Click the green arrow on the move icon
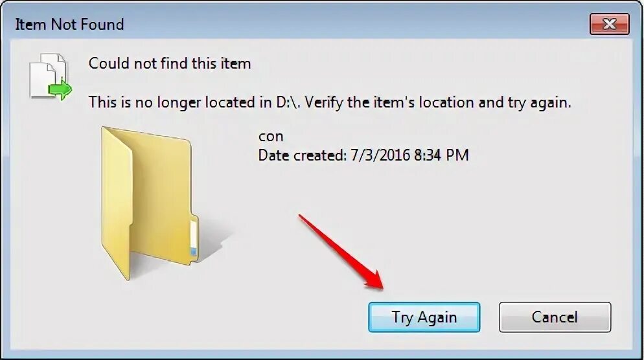The height and width of the screenshot is (360, 644). (x=60, y=89)
